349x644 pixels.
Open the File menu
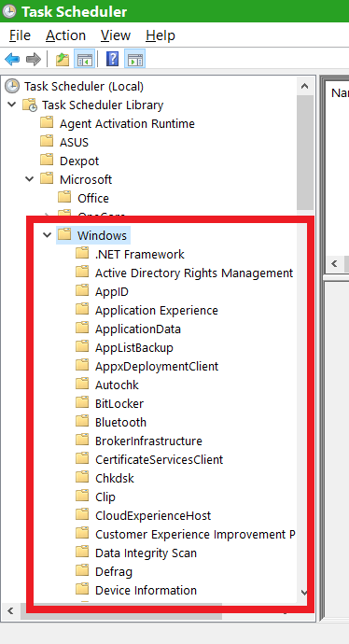[x=20, y=35]
